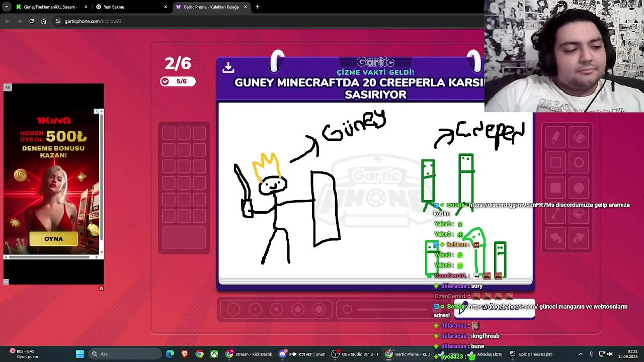Close the GuneyTheHuman Stream tab
The height and width of the screenshot is (362, 644).
click(86, 7)
